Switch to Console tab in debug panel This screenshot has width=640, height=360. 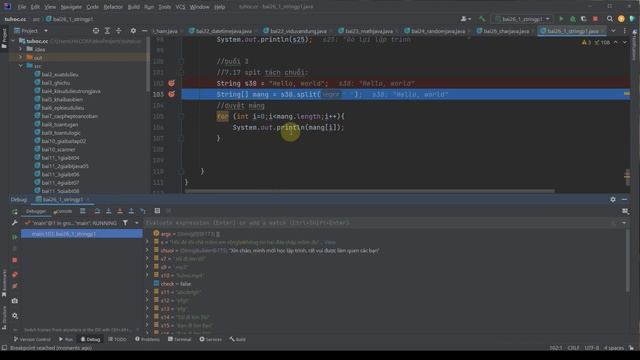click(62, 211)
